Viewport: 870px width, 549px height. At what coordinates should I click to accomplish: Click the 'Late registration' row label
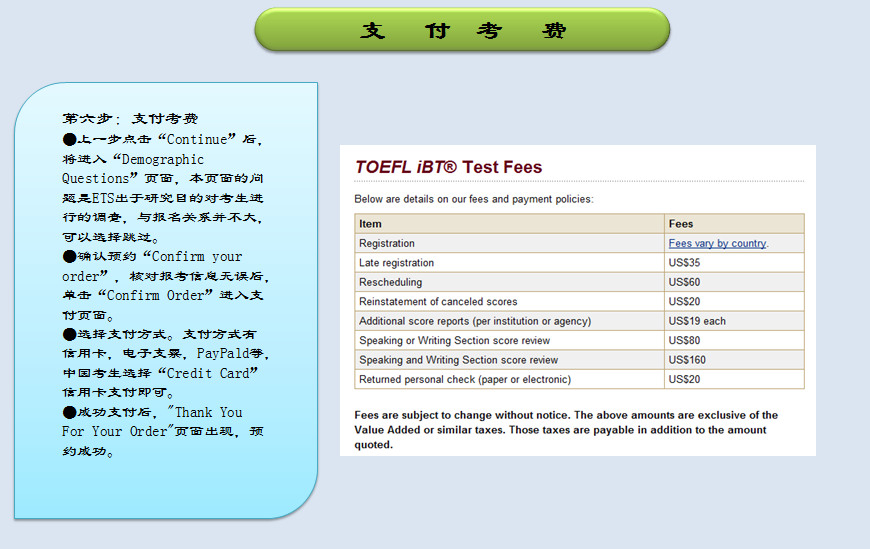(397, 263)
